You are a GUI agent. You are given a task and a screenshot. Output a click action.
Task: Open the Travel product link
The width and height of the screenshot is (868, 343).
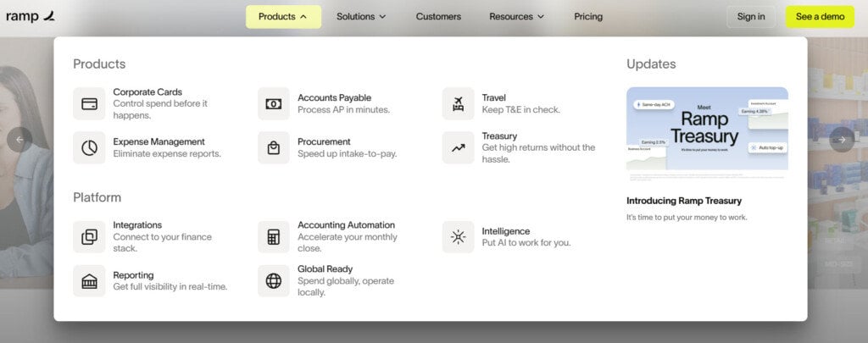tap(494, 98)
